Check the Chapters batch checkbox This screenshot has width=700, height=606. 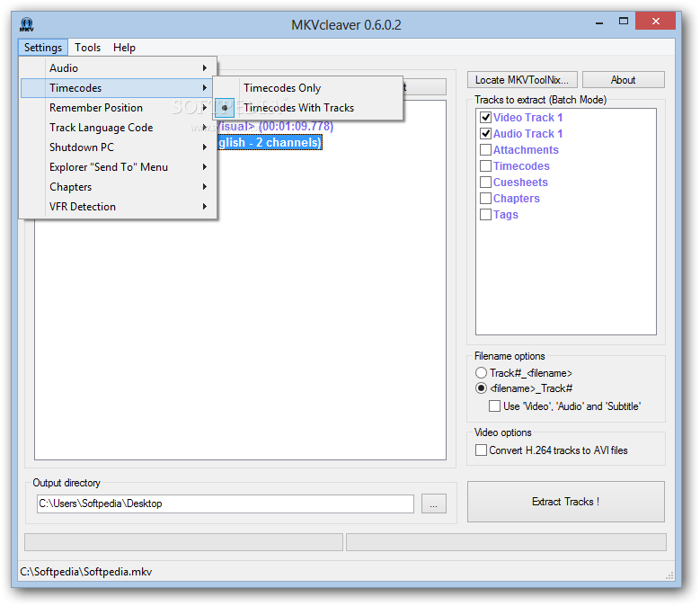485,199
